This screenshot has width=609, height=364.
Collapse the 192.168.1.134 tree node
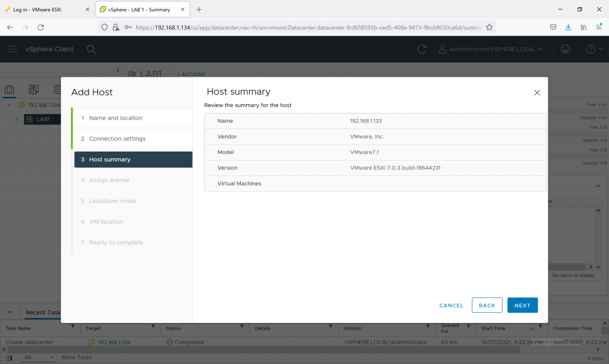tap(9, 105)
